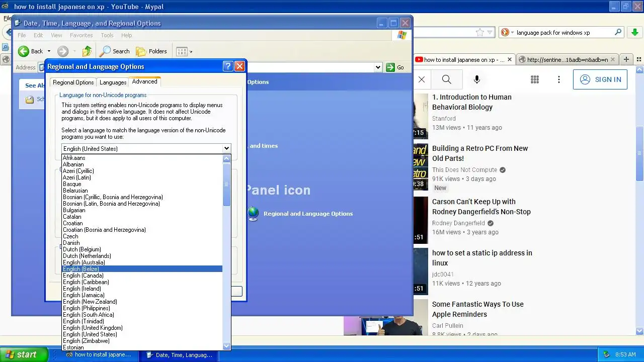Screen dimensions: 644x362
Task: Open browser downloads green arrow icon
Action: (x=635, y=32)
